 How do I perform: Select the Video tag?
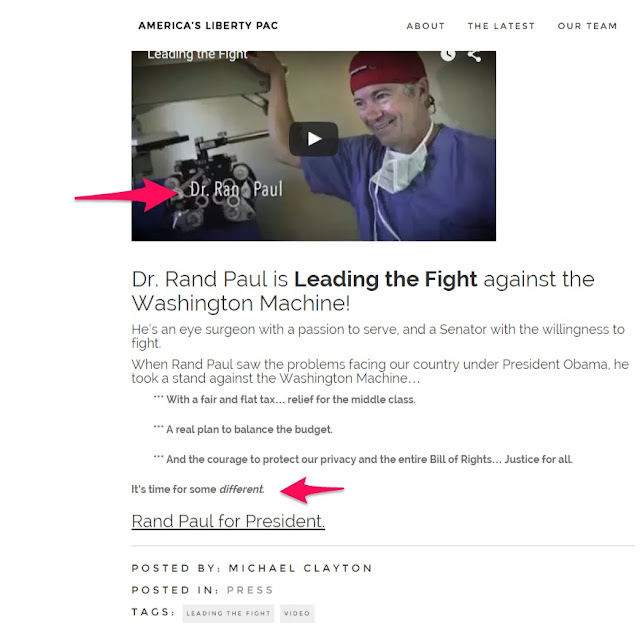pyautogui.click(x=297, y=613)
